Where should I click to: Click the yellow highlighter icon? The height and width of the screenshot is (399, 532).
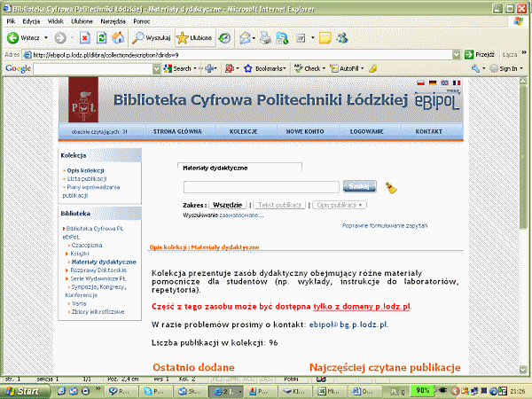tap(373, 68)
